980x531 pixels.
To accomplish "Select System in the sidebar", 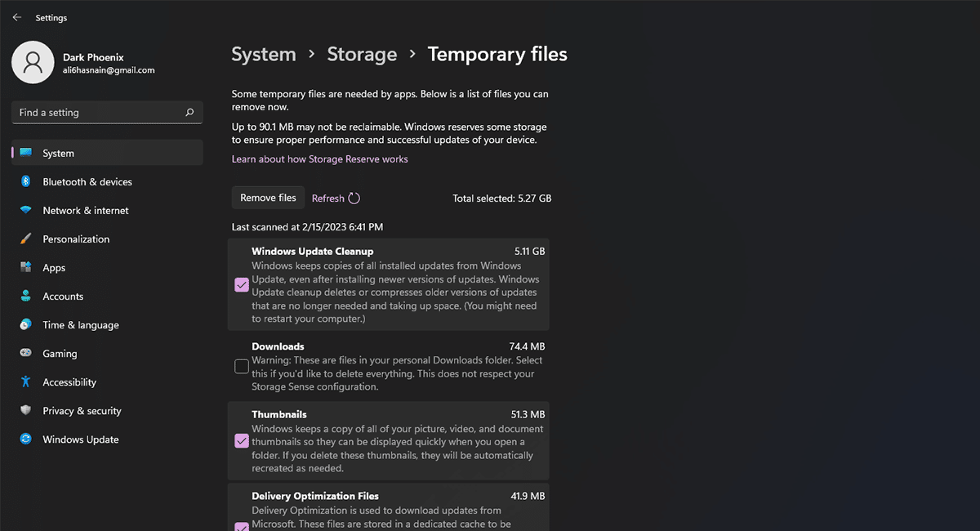I will [58, 154].
